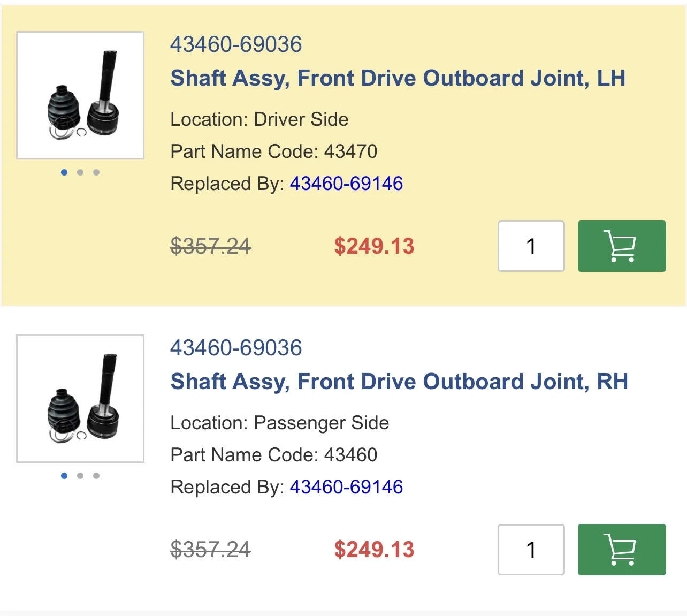687x616 pixels.
Task: Select third image dot for RH part
Action: point(96,476)
